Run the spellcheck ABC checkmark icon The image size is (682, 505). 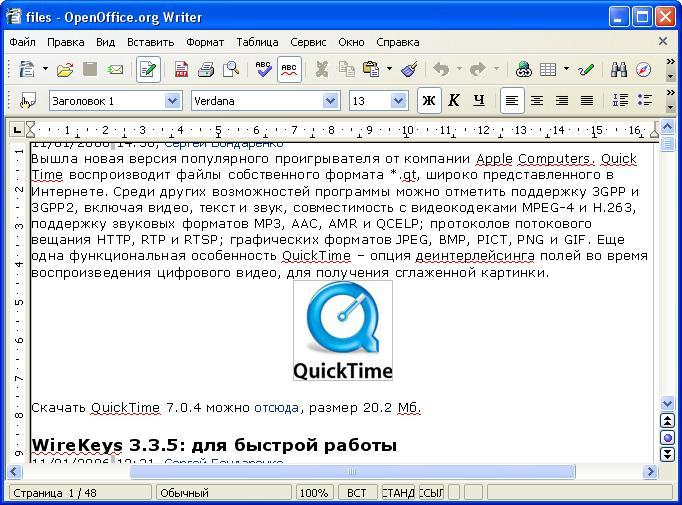pos(263,70)
